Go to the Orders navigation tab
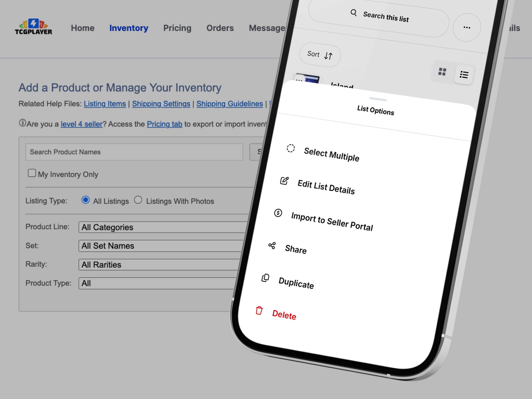This screenshot has height=399, width=532. [220, 28]
